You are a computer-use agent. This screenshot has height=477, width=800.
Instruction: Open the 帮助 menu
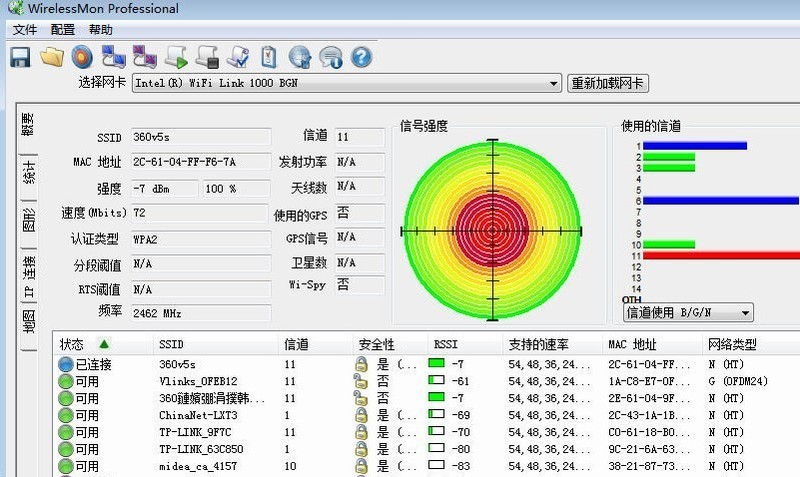tap(101, 30)
